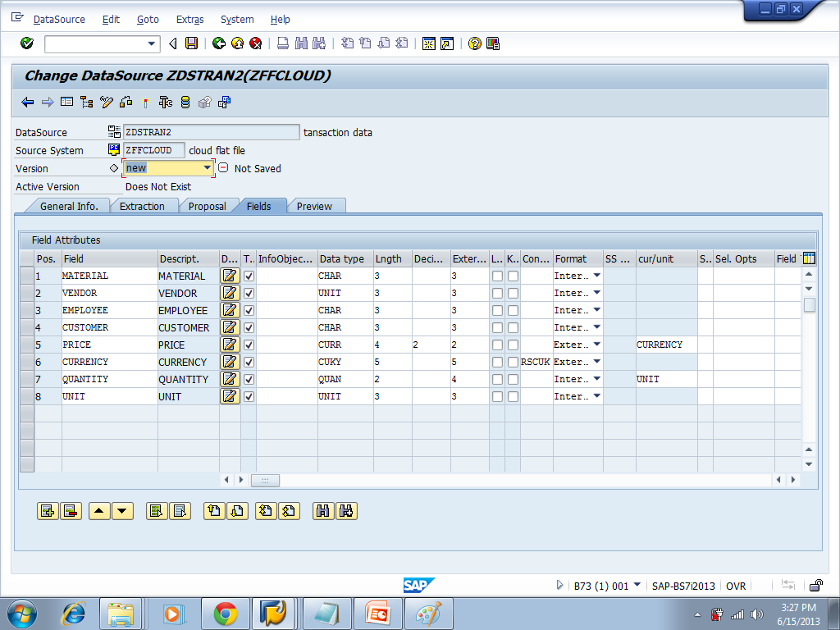The width and height of the screenshot is (840, 630).
Task: Toggle Transfer checkbox for EMPLOYEE row
Action: pos(249,310)
